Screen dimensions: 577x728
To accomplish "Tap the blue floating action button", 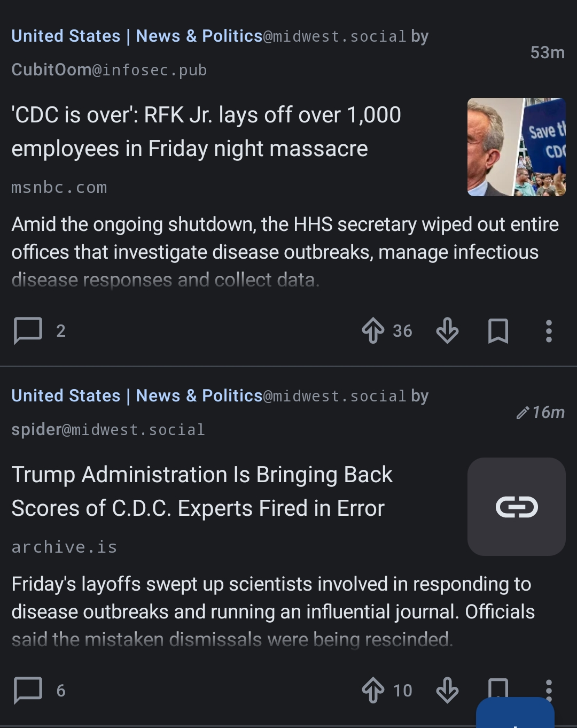I will coord(514,714).
